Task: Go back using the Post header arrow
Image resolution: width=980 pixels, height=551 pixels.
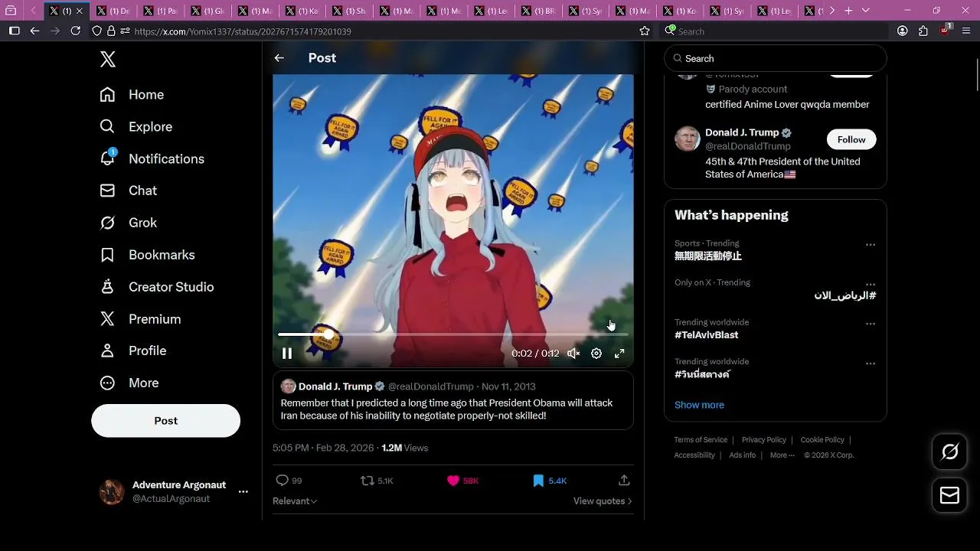Action: [x=279, y=58]
